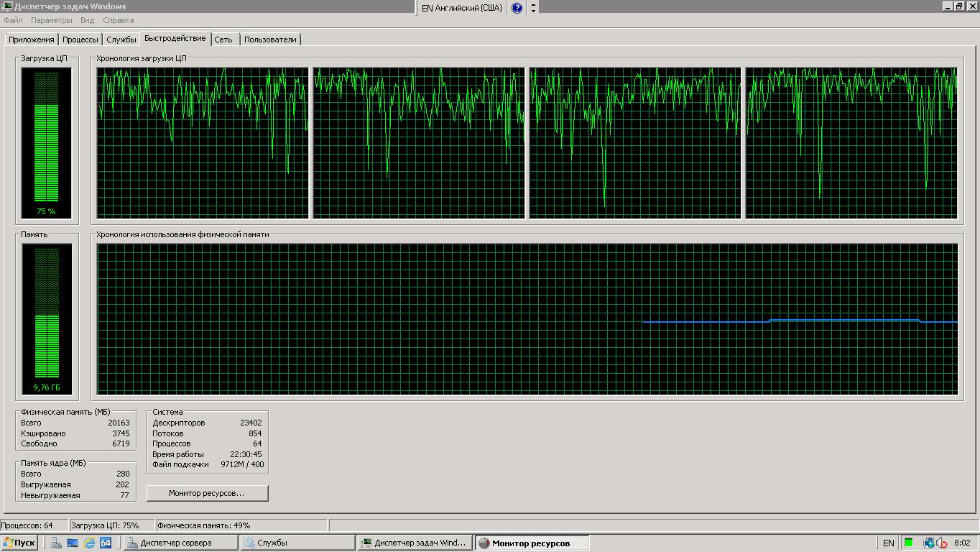
Task: Click the Выгружаемая value 202
Action: click(123, 484)
